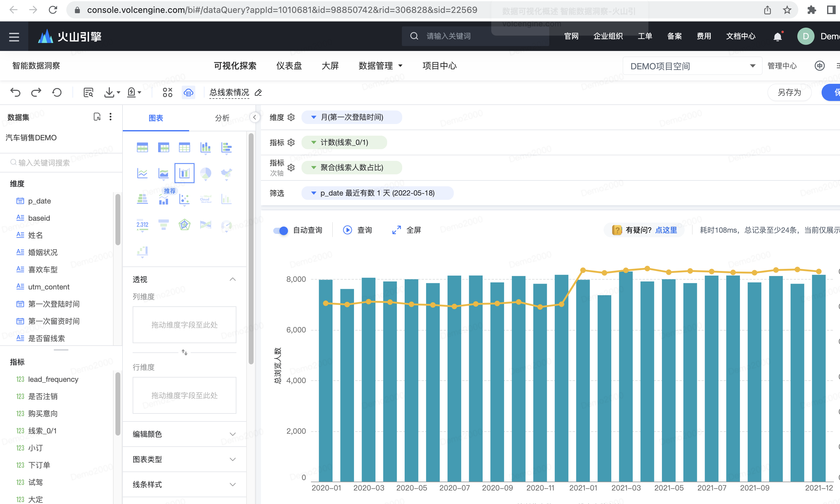Open the alert/monitor document icon menu

[x=134, y=92]
